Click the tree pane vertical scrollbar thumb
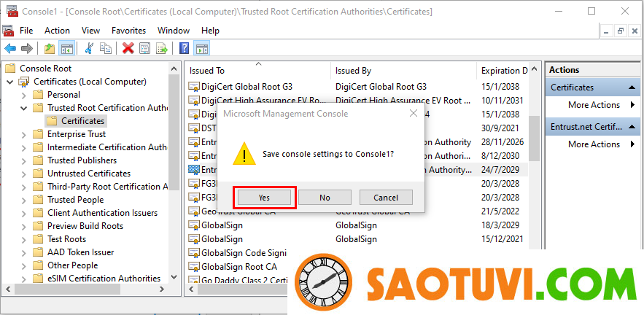This screenshot has height=315, width=644. pos(174,133)
